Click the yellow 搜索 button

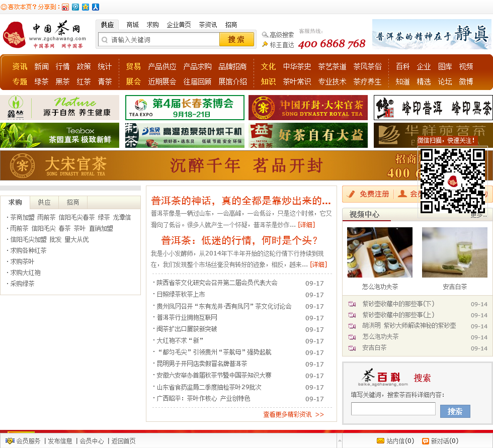pyautogui.click(x=236, y=40)
